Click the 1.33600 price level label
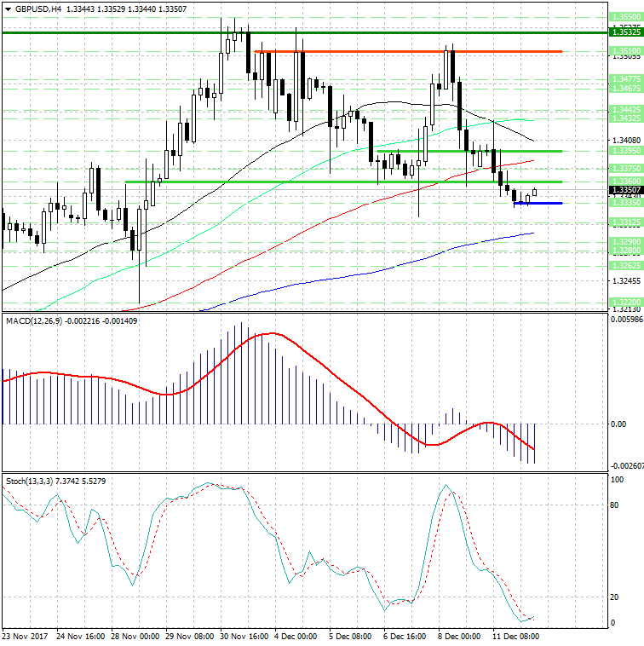The height and width of the screenshot is (646, 644). pyautogui.click(x=626, y=182)
